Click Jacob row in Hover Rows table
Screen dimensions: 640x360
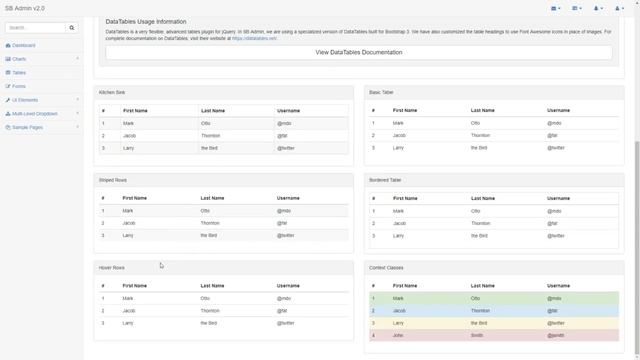pos(224,311)
